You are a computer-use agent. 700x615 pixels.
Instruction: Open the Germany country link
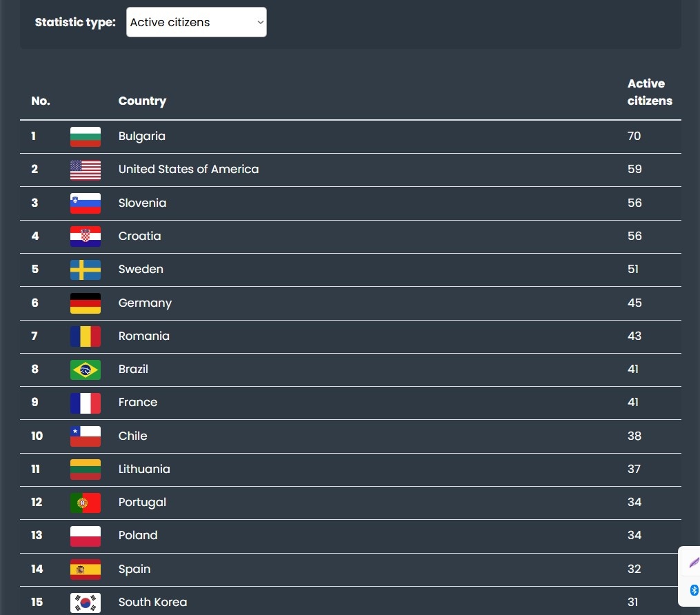click(x=145, y=303)
